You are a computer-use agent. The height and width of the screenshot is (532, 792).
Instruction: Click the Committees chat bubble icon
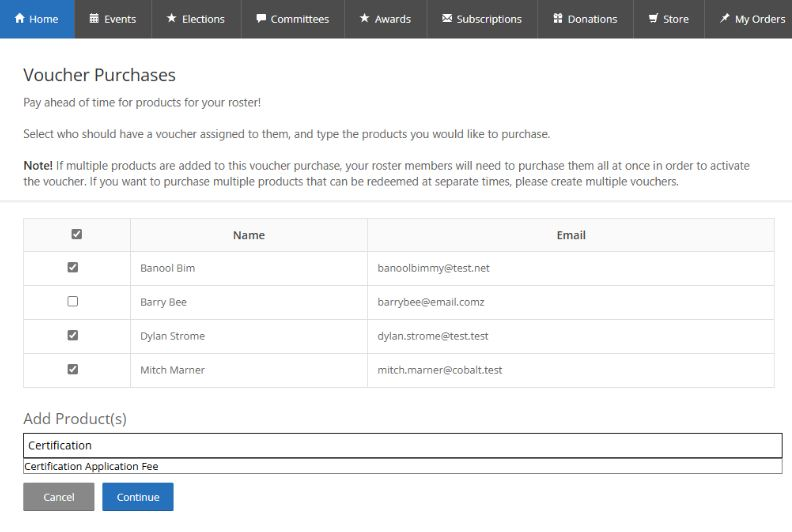point(260,19)
